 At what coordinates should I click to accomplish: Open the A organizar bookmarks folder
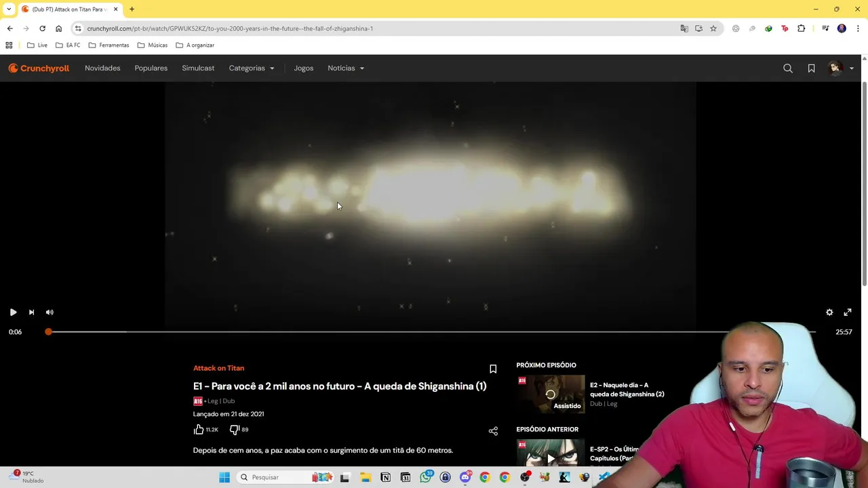click(195, 45)
